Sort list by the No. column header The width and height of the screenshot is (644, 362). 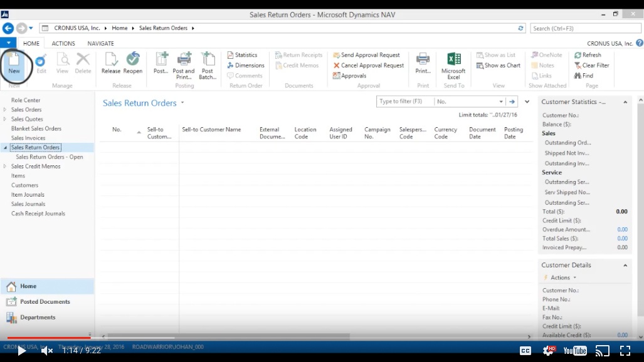(117, 129)
